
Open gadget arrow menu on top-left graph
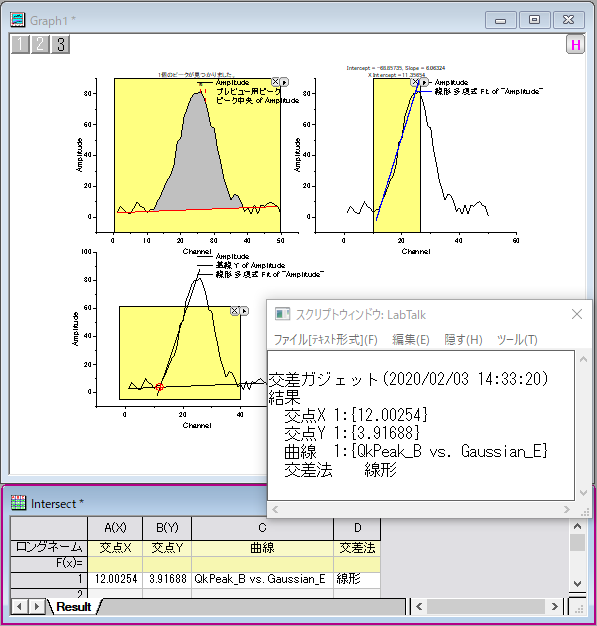click(x=284, y=82)
